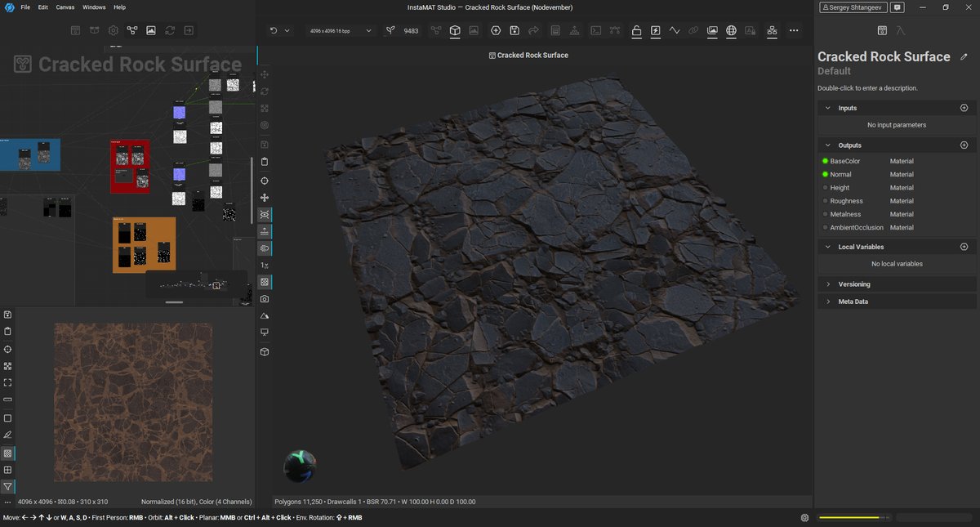Click the camera snapshot icon in viewport sidebar
The height and width of the screenshot is (527, 980).
pyautogui.click(x=265, y=299)
